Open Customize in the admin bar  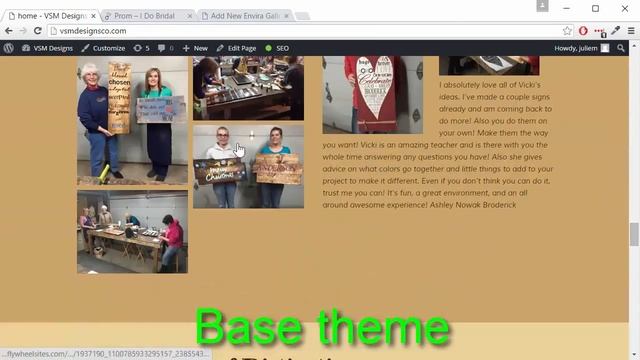point(103,48)
